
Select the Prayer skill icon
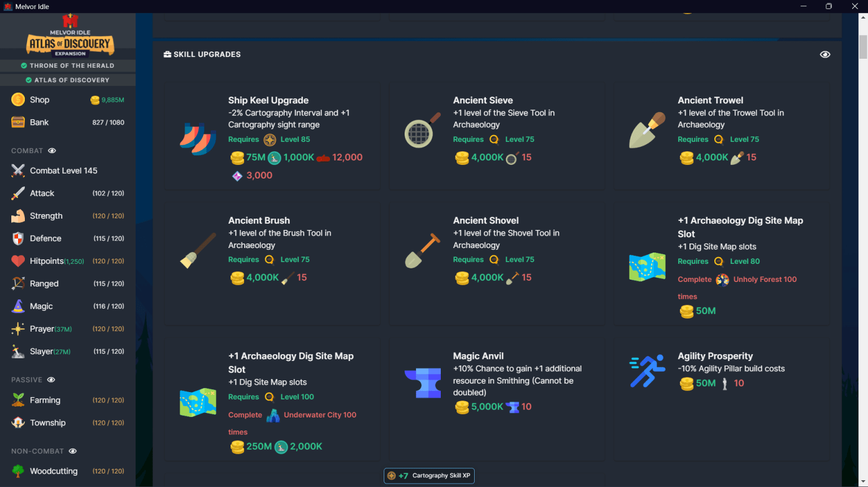point(19,328)
